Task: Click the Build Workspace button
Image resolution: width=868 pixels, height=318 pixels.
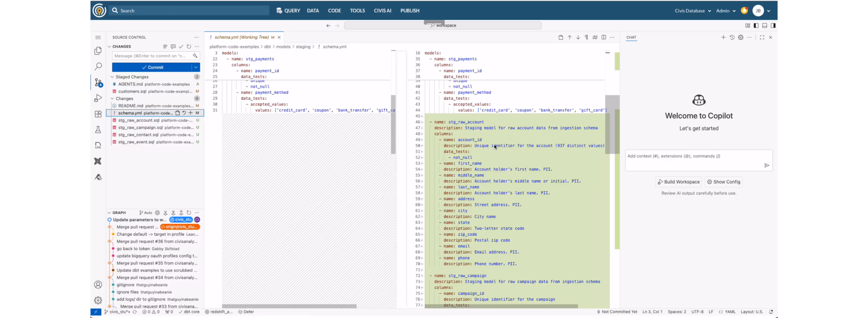Action: (x=679, y=182)
